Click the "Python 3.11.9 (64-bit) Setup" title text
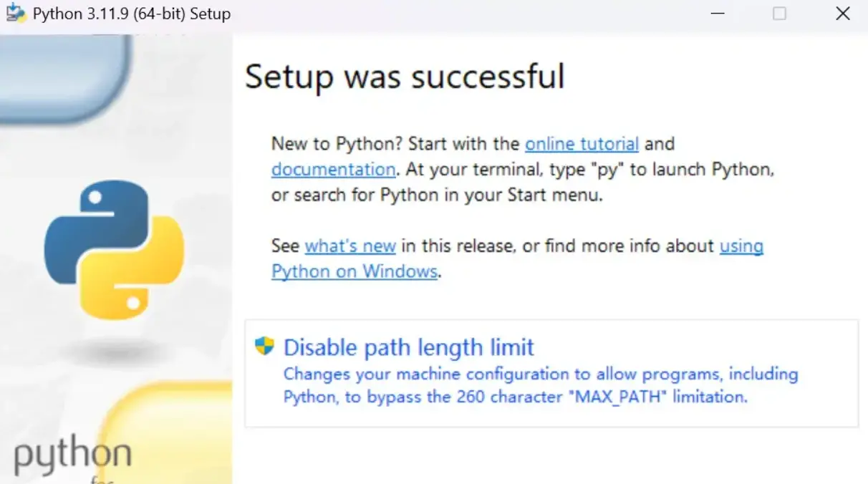Viewport: 868px width, 484px height. pos(132,14)
